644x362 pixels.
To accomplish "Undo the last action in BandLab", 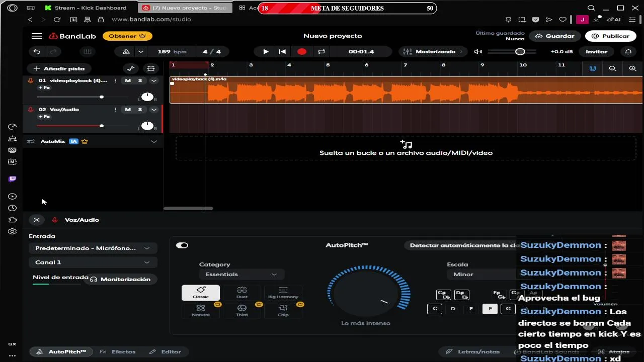I will (37, 51).
